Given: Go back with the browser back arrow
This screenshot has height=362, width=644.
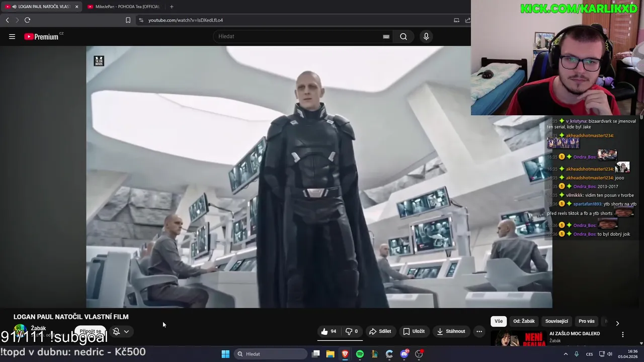Looking at the screenshot, I should pyautogui.click(x=7, y=20).
